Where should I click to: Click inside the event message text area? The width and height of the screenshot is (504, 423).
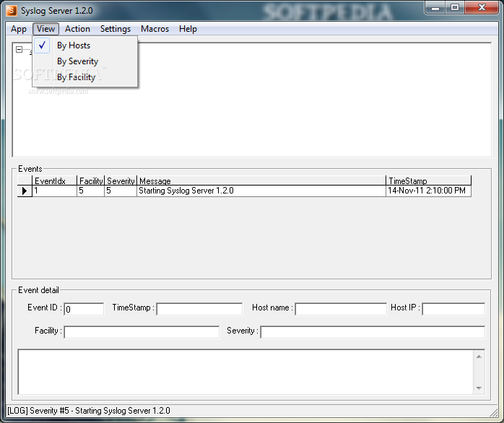tap(246, 372)
